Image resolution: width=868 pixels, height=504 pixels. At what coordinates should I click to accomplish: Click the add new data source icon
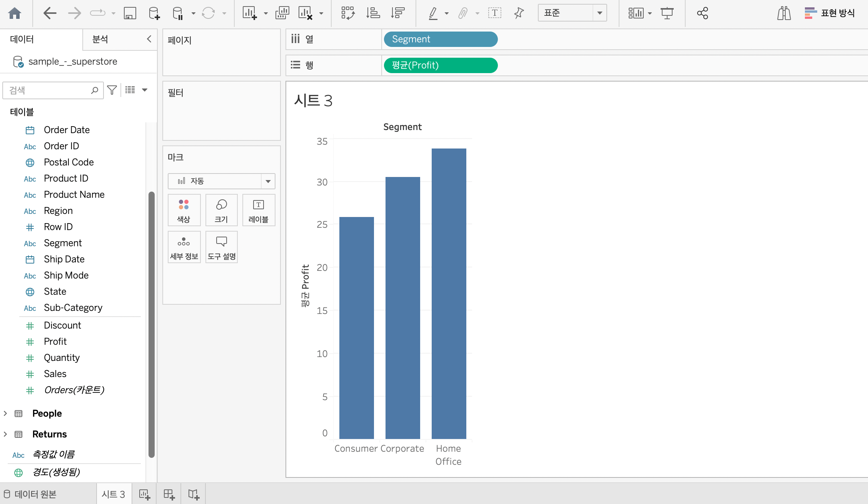[154, 13]
